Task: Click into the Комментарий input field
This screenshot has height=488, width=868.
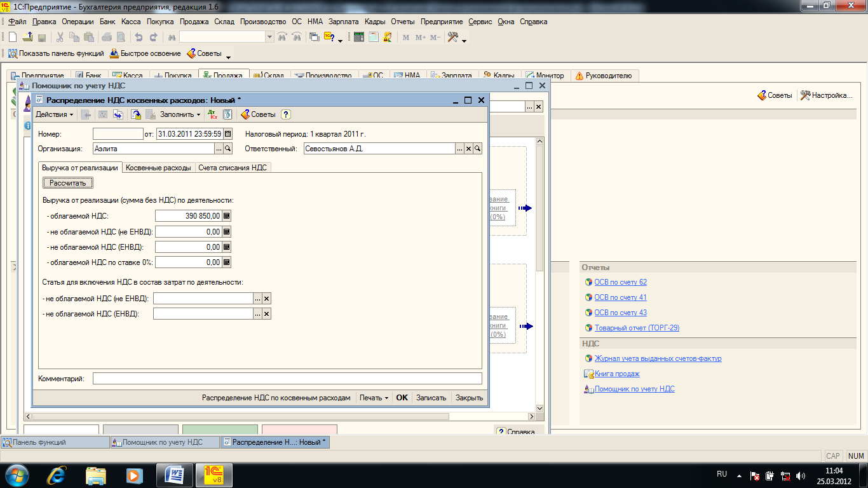Action: [x=287, y=379]
